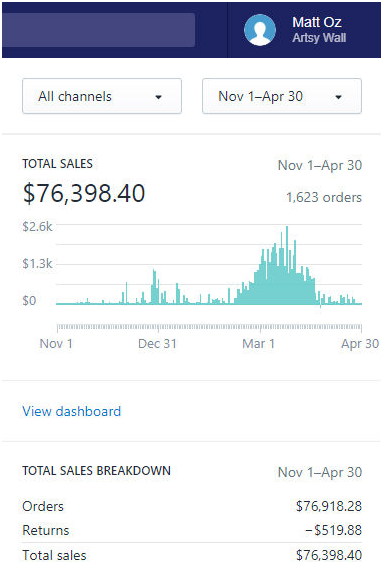
Task: Click the TOTAL SALES heading
Action: click(x=57, y=164)
